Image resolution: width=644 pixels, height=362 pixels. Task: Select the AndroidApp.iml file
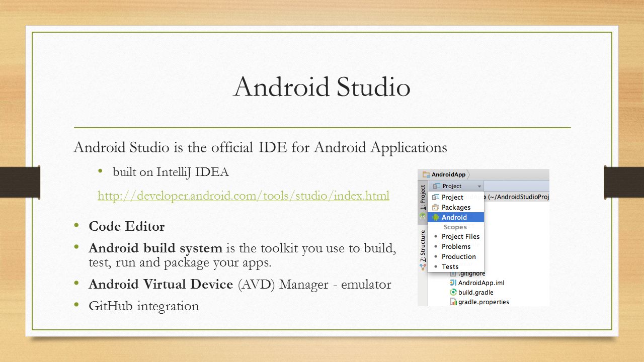(477, 283)
